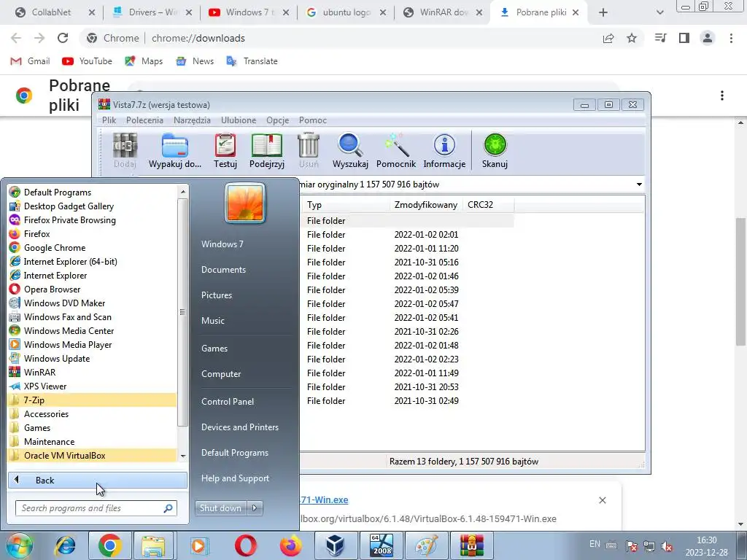Open Chrome three-dot menu
Image resolution: width=747 pixels, height=560 pixels.
coord(731,38)
